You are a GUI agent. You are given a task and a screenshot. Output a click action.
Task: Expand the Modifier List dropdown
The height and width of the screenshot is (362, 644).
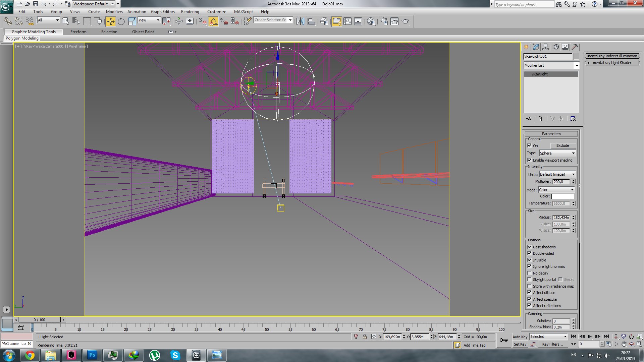(x=551, y=65)
